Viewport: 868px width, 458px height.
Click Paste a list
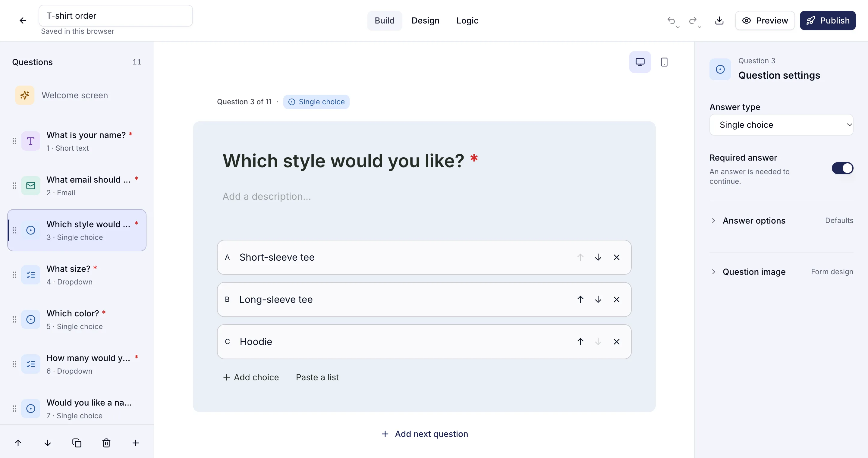pos(317,377)
